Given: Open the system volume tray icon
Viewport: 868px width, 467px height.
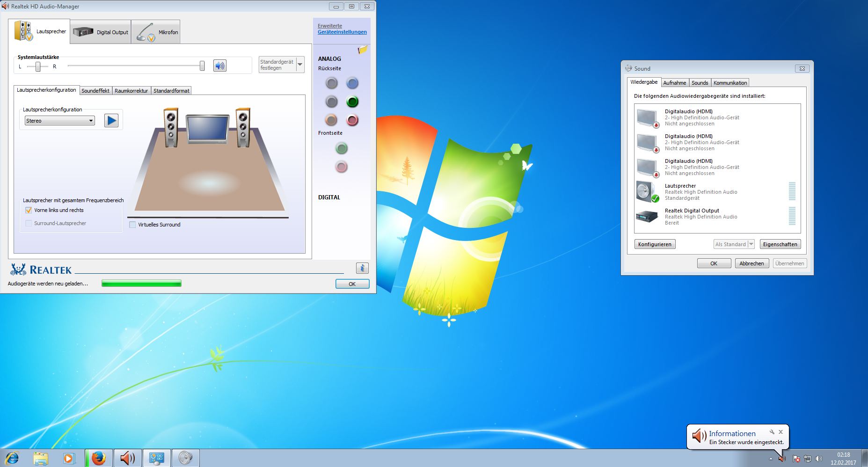Looking at the screenshot, I should 818,459.
